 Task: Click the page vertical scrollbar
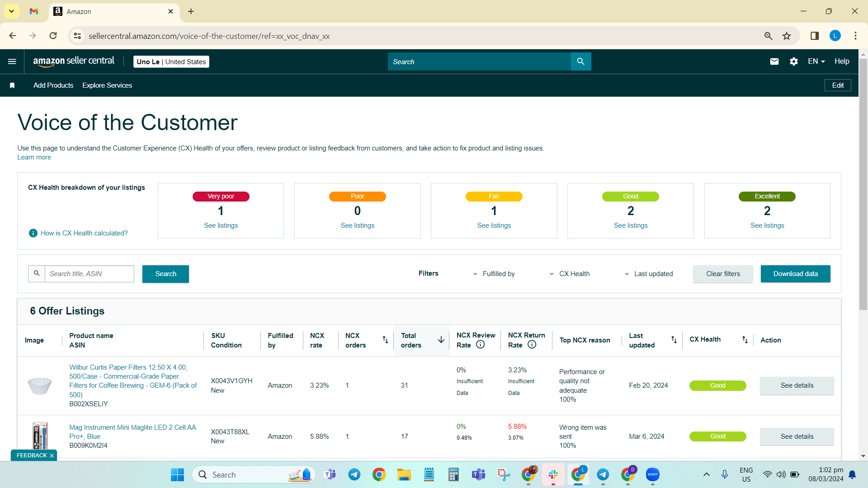[x=863, y=184]
